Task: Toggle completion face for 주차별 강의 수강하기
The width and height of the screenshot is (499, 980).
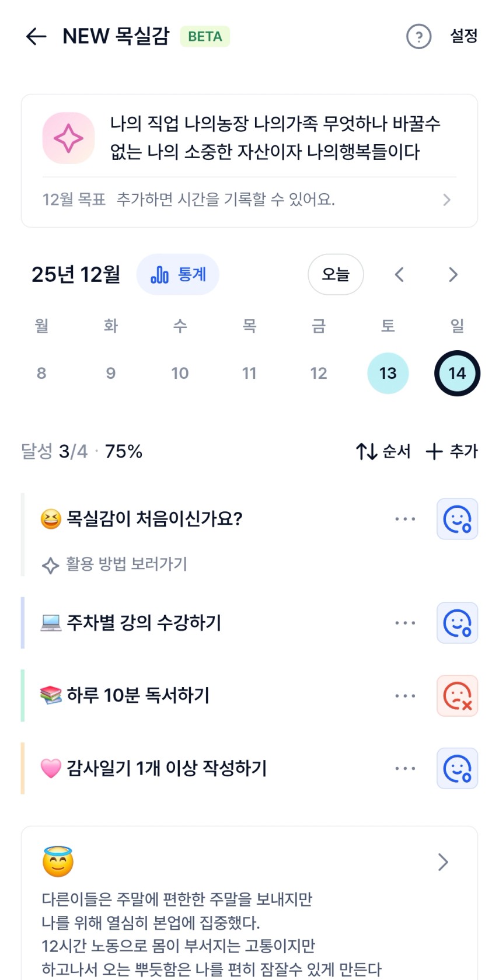Action: point(457,623)
